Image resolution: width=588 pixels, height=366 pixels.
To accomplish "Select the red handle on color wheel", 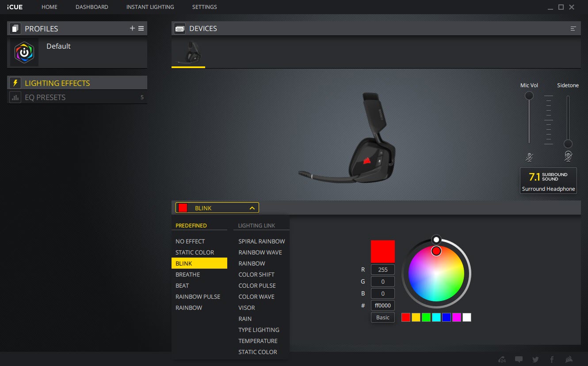I will (436, 251).
